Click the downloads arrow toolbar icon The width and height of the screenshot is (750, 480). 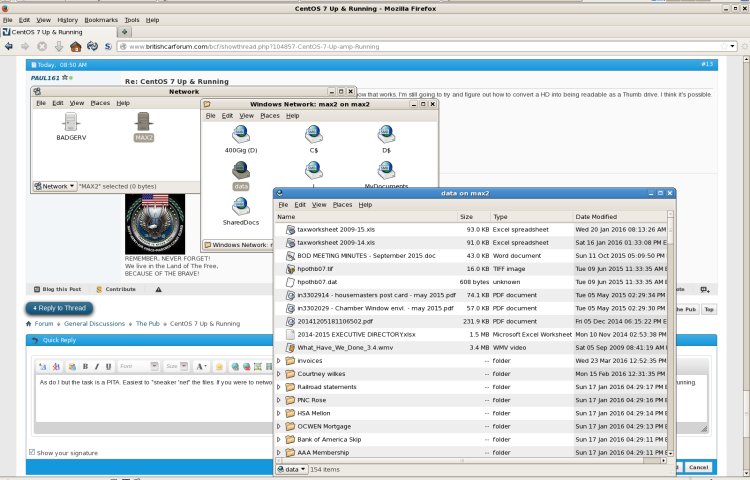(59, 46)
